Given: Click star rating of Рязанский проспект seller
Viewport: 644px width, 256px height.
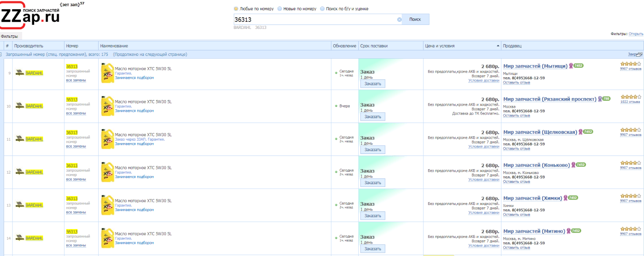Looking at the screenshot, I should (x=631, y=97).
